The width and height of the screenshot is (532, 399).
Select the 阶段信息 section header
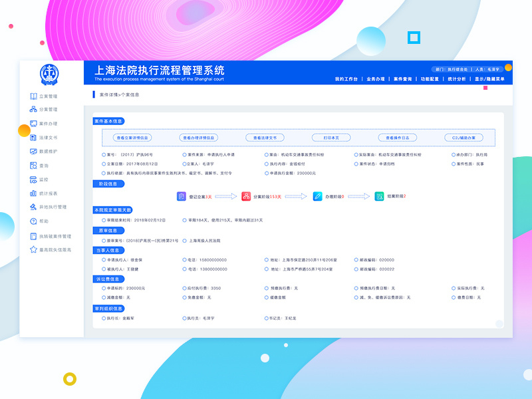click(108, 184)
